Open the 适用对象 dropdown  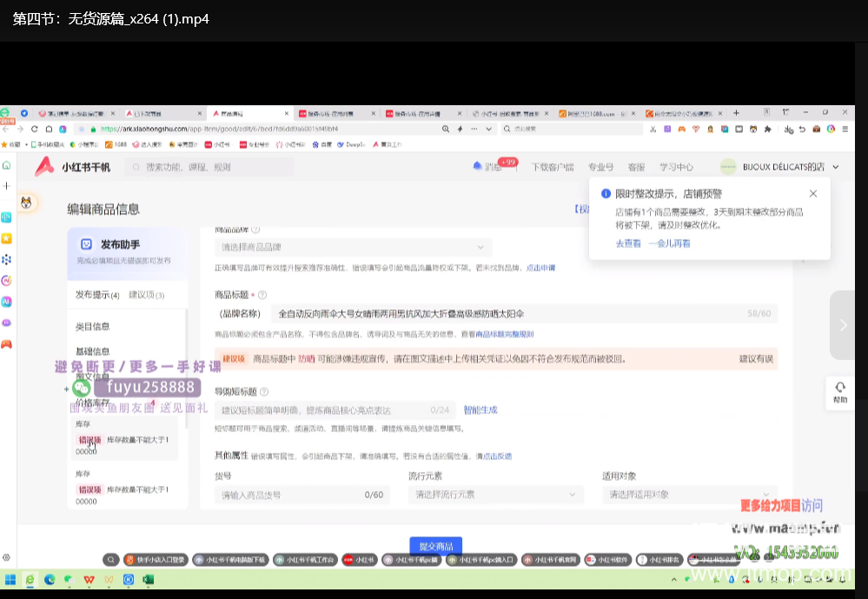(x=687, y=495)
